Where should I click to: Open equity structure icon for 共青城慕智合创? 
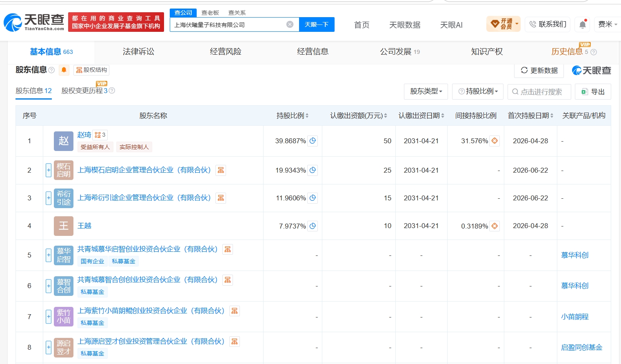228,280
